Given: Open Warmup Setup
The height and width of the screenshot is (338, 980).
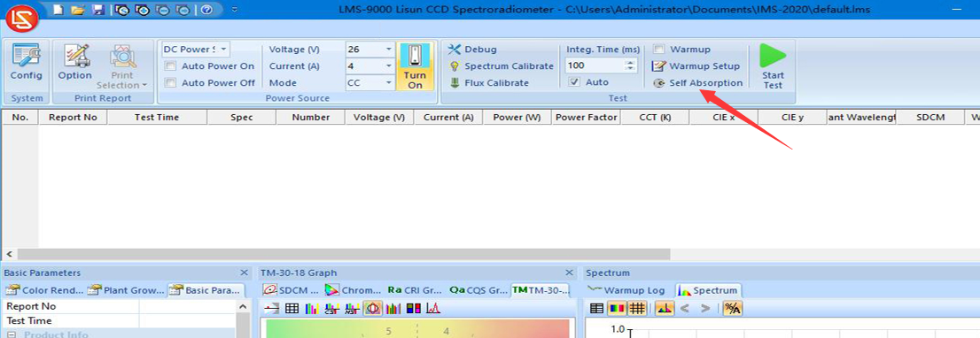Looking at the screenshot, I should click(696, 66).
